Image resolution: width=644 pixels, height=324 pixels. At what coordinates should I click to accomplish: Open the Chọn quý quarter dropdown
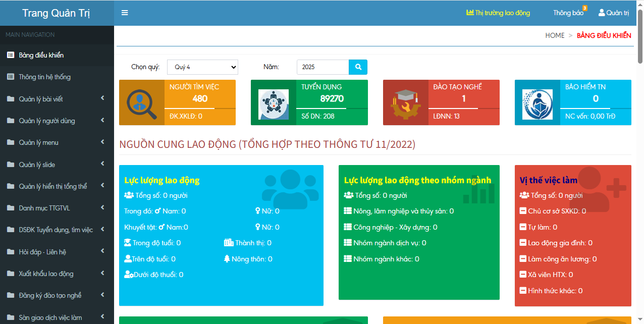coord(202,67)
